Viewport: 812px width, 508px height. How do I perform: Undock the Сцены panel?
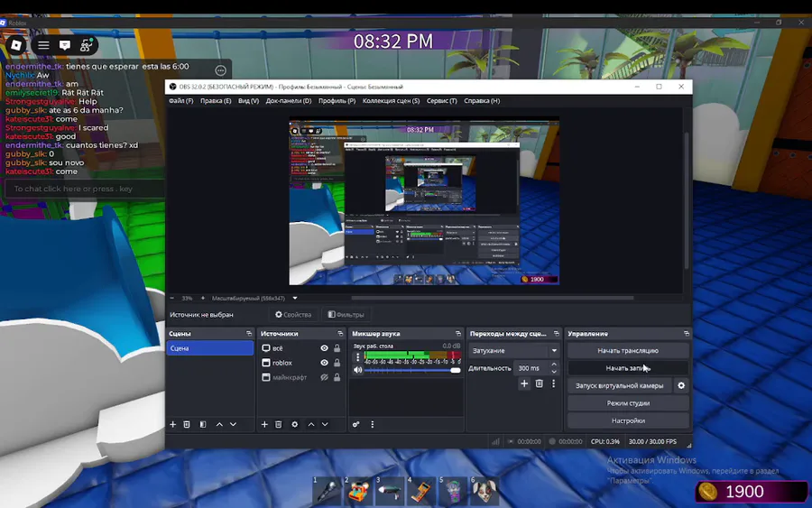pos(249,334)
